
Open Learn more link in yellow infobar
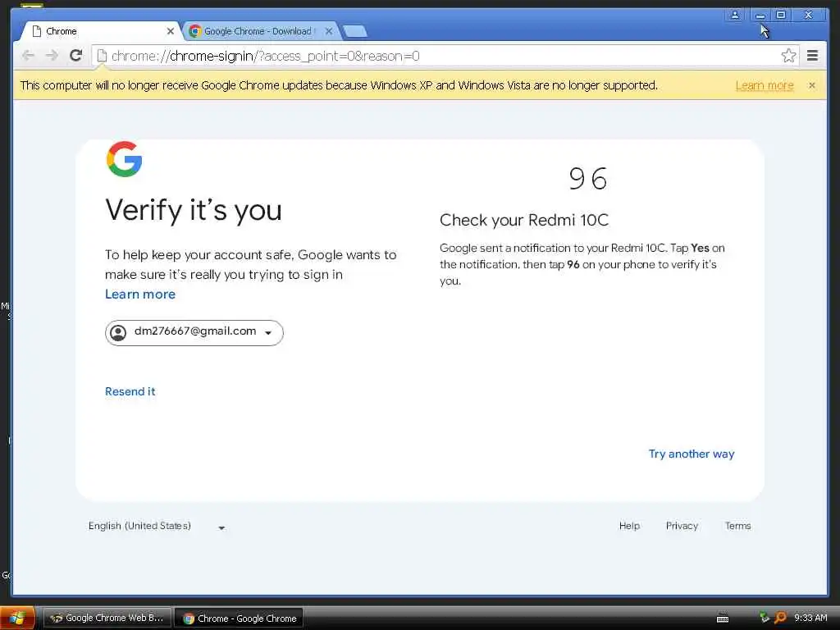click(765, 85)
